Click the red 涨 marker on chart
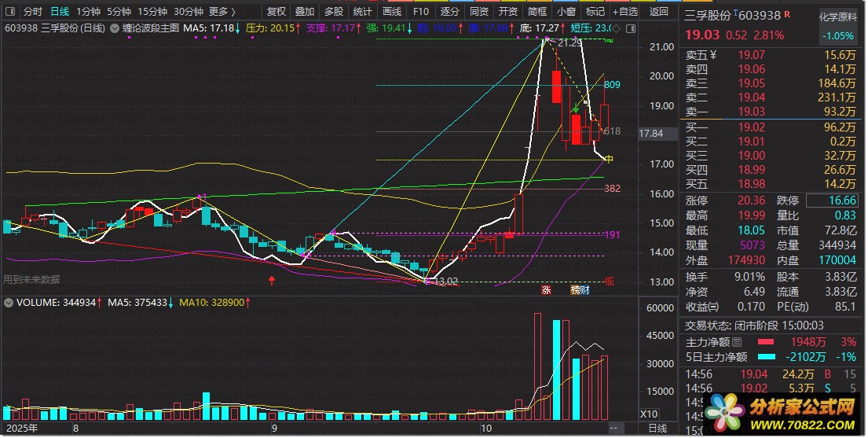The image size is (868, 438). 546,289
